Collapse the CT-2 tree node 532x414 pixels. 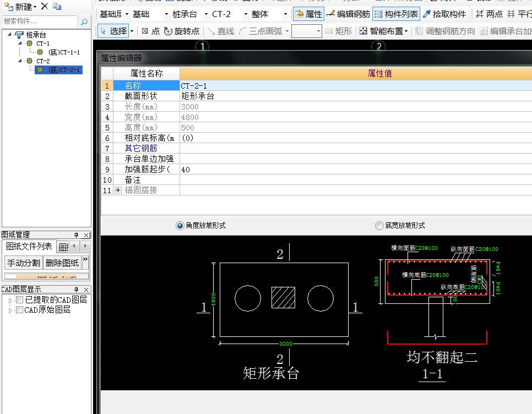pos(20,61)
